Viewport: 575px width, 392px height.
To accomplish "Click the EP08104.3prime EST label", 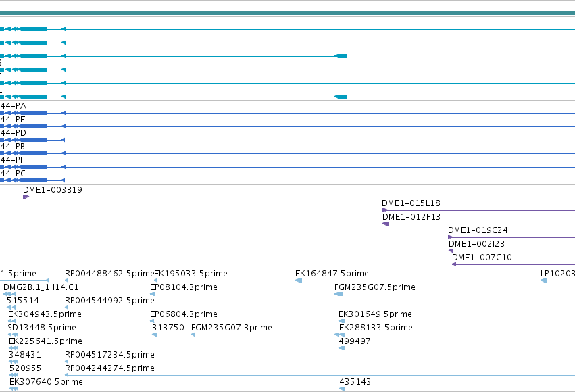I will [183, 287].
